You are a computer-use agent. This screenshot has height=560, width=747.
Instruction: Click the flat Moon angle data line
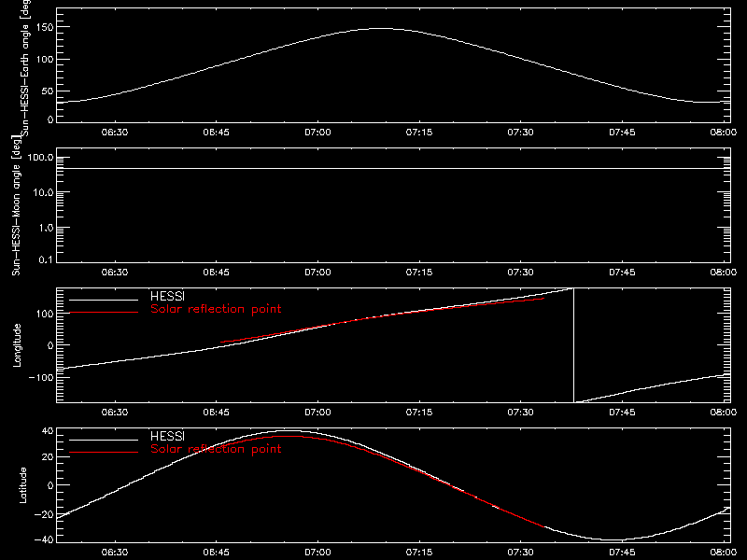pos(393,168)
